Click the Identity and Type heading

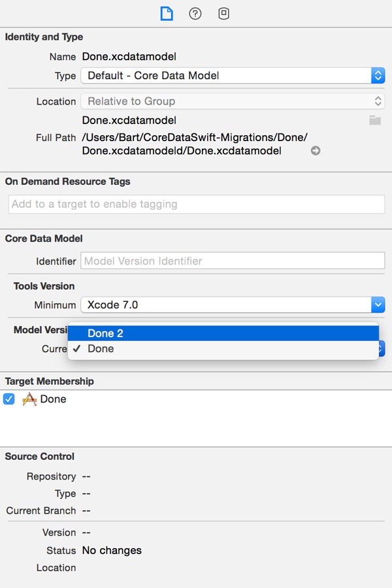pos(44,37)
